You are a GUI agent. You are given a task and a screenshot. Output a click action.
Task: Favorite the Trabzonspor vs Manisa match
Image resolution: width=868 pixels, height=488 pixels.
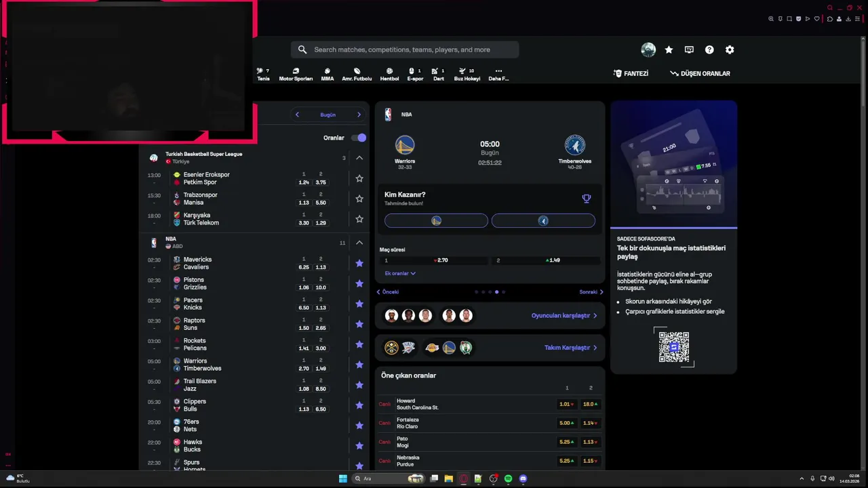[x=359, y=199]
